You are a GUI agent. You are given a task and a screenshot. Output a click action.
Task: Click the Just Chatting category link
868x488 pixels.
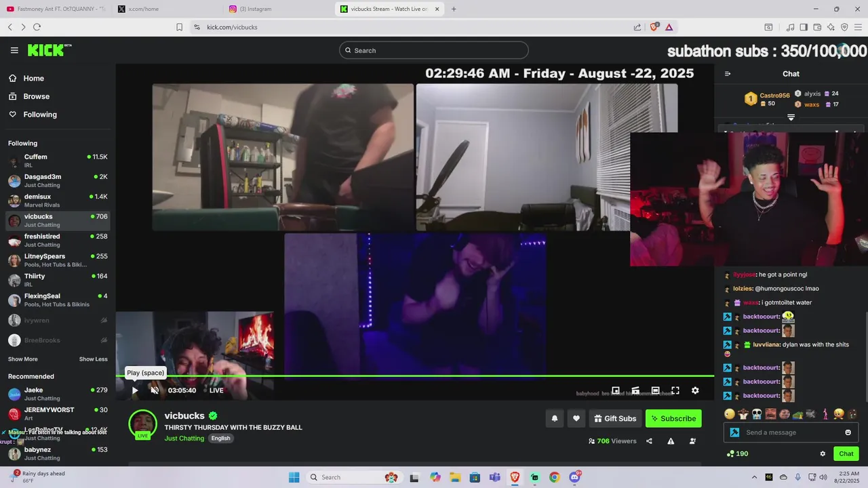point(184,439)
